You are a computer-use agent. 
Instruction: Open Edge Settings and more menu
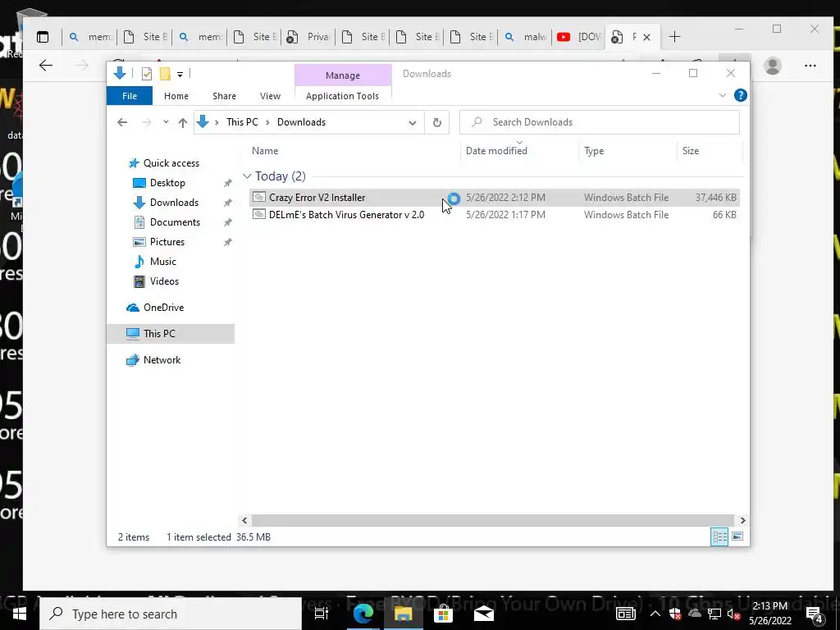pos(810,66)
